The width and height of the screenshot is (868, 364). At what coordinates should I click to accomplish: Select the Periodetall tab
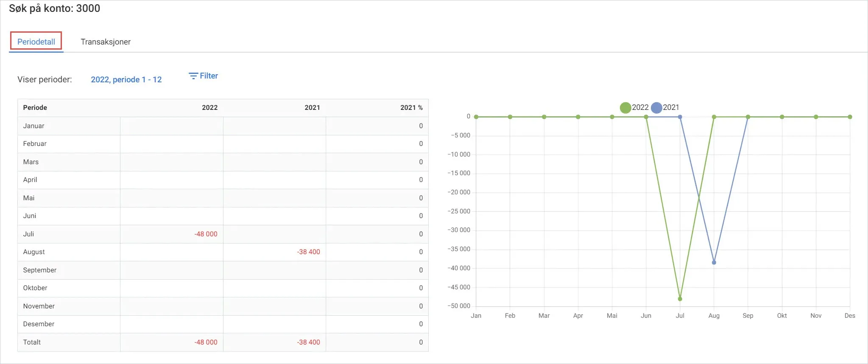click(x=36, y=42)
